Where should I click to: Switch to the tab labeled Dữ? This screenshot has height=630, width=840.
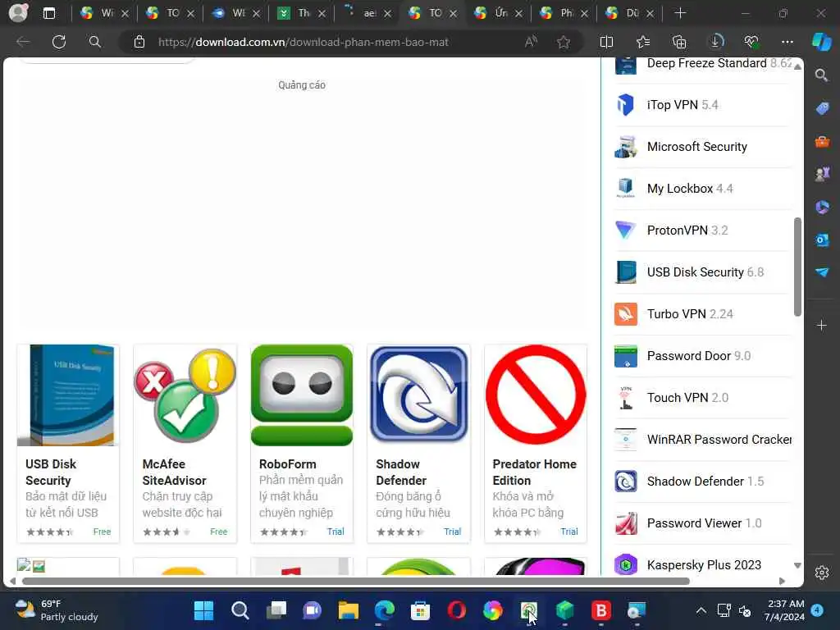629,13
